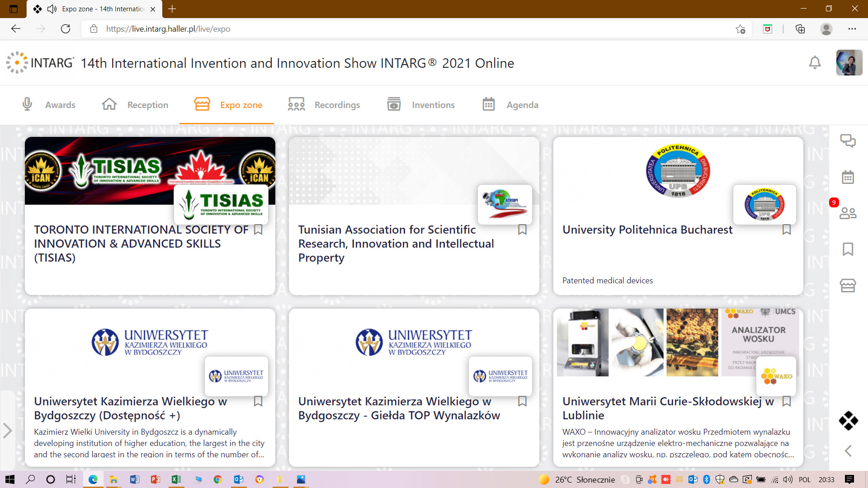Open Uniwersytet Kazimierza Wielkiego Dostępność title

click(x=131, y=408)
